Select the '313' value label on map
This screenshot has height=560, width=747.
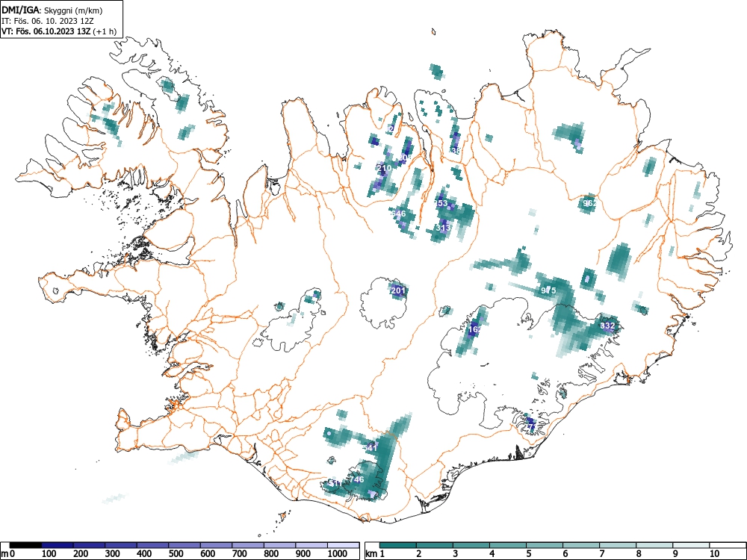pos(443,228)
